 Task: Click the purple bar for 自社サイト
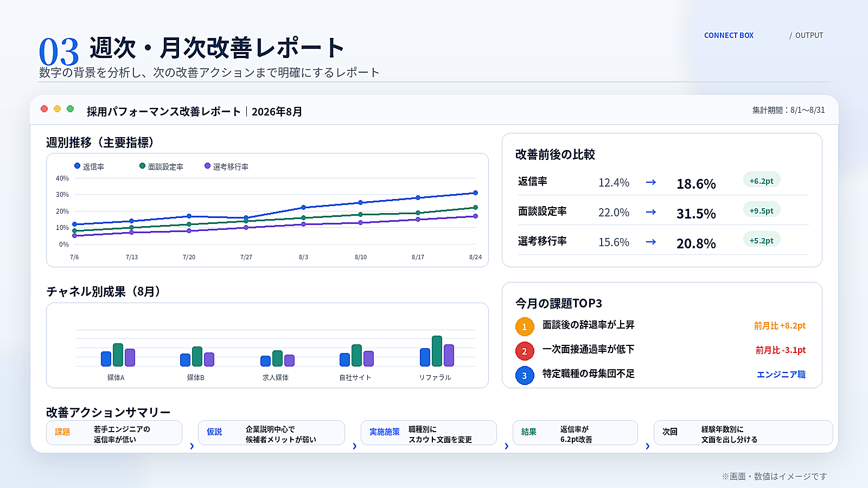coord(368,358)
